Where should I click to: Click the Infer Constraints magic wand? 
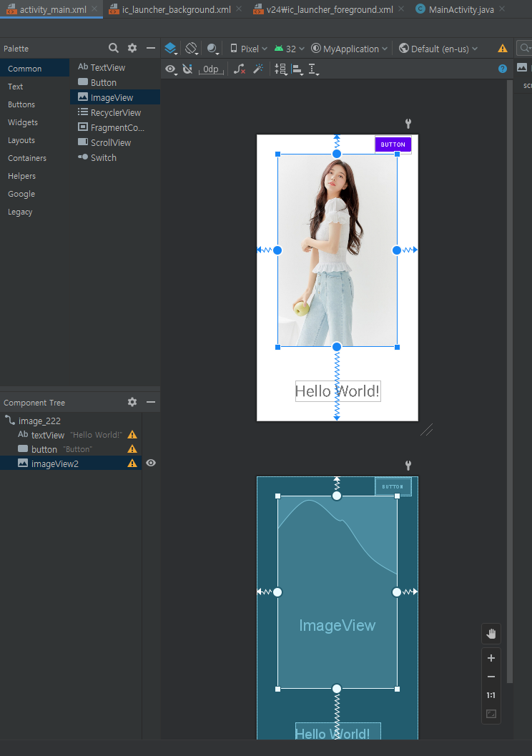(258, 69)
